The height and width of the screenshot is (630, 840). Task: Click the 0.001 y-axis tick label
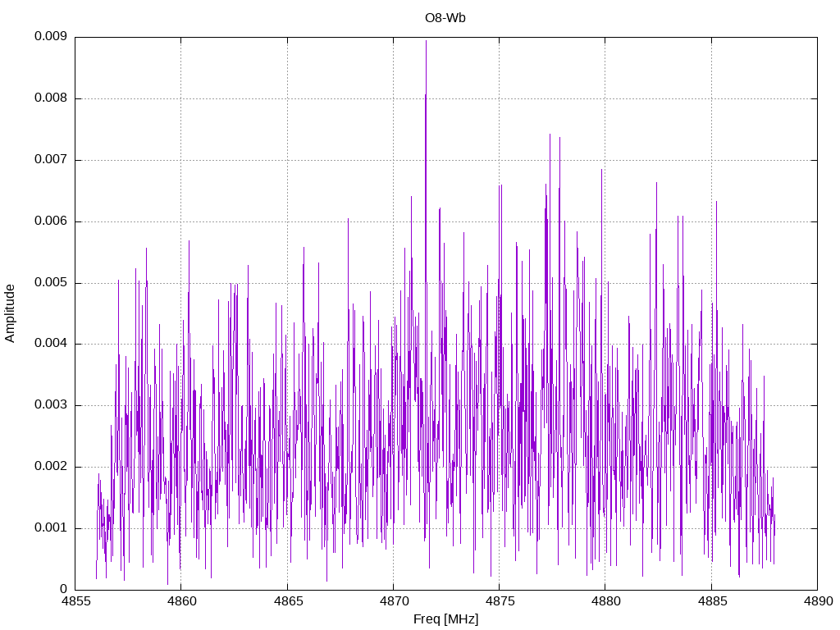pos(51,528)
